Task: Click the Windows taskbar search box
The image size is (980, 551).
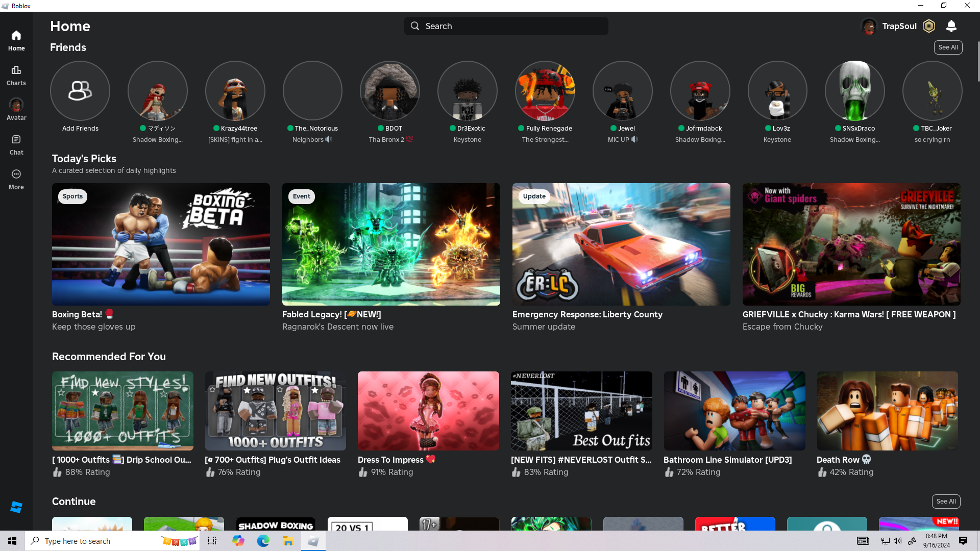Action: pyautogui.click(x=111, y=541)
